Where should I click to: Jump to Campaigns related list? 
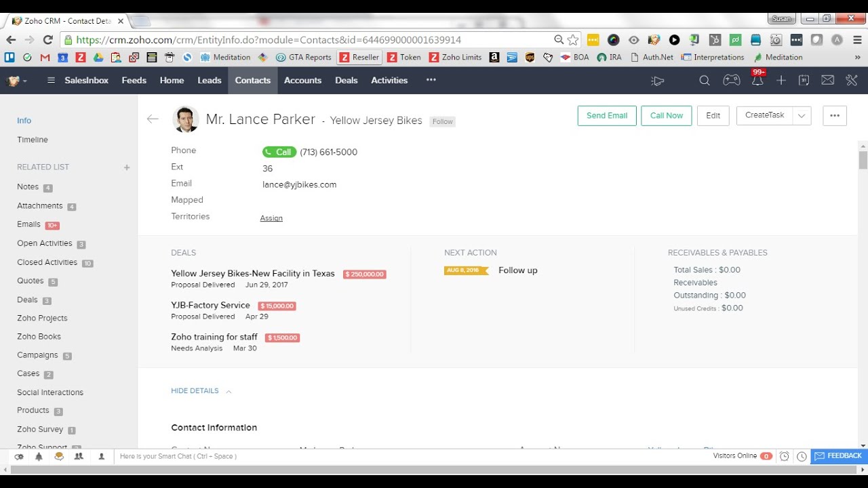point(38,355)
